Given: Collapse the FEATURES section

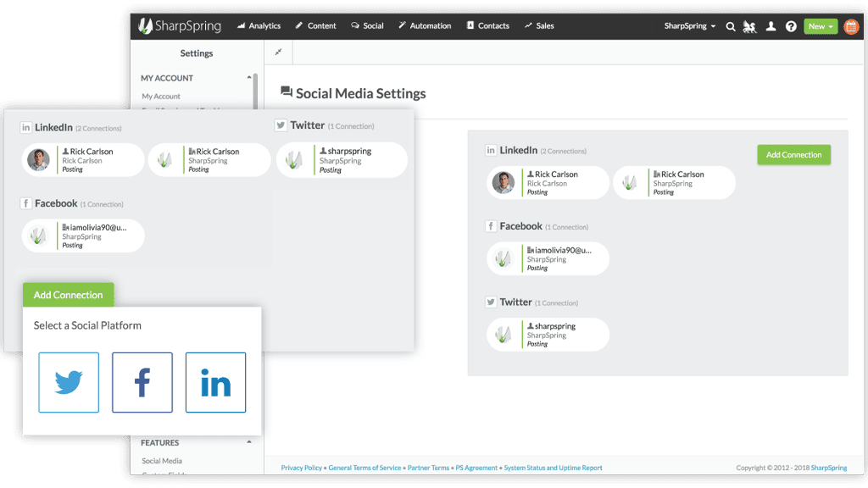Looking at the screenshot, I should [x=249, y=442].
